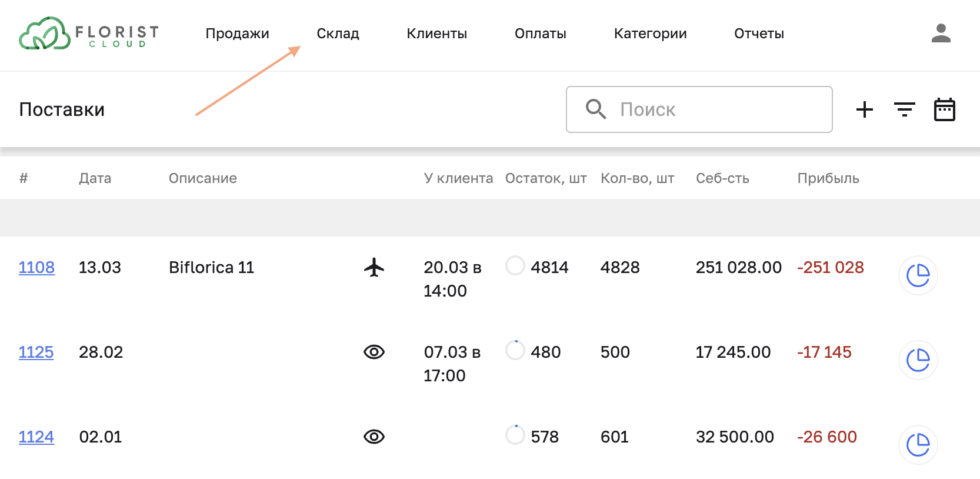Screen dimensions: 980x479
Task: Open the filter icon next to search
Action: click(x=904, y=109)
